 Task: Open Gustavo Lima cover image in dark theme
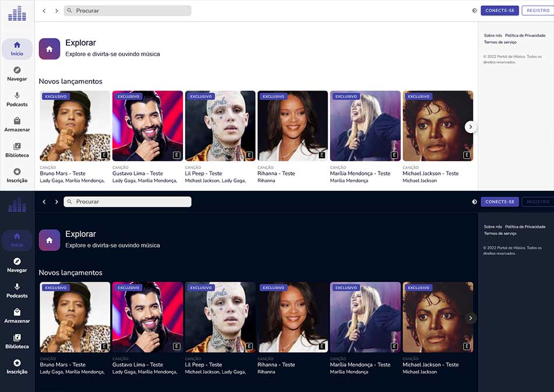click(148, 317)
